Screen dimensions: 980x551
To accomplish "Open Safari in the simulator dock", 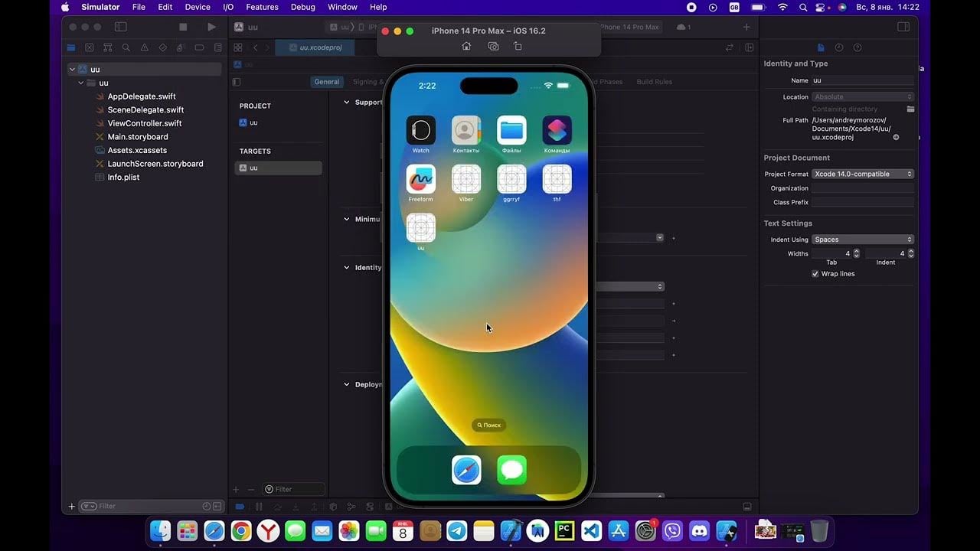I will point(466,470).
